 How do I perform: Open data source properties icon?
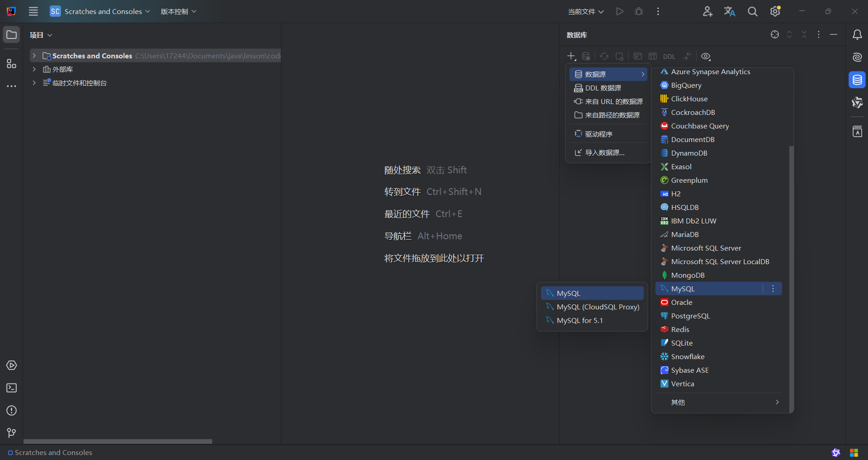(586, 56)
